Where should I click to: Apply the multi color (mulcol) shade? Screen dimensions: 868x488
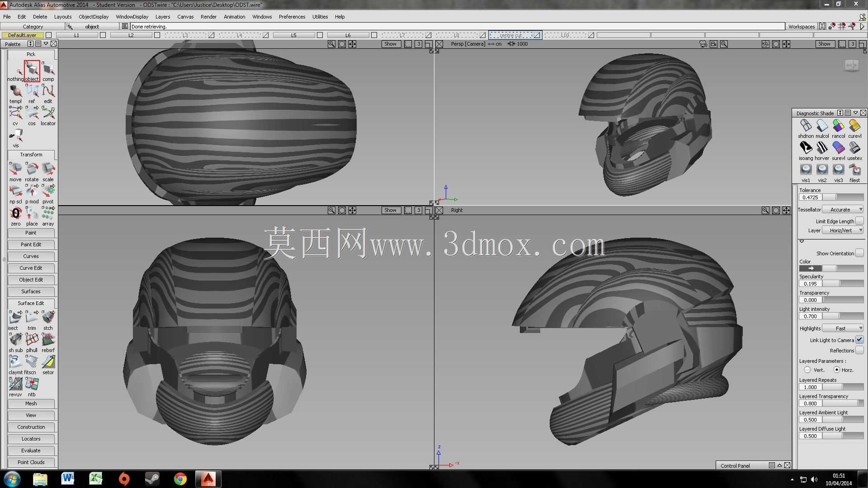pyautogui.click(x=822, y=129)
